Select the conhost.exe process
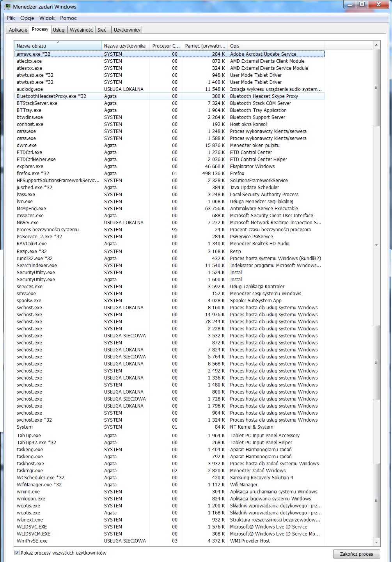The image size is (392, 562). 169,124
